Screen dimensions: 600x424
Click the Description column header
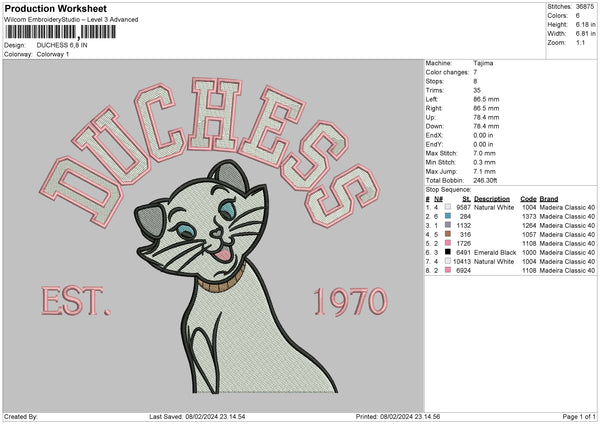[496, 198]
